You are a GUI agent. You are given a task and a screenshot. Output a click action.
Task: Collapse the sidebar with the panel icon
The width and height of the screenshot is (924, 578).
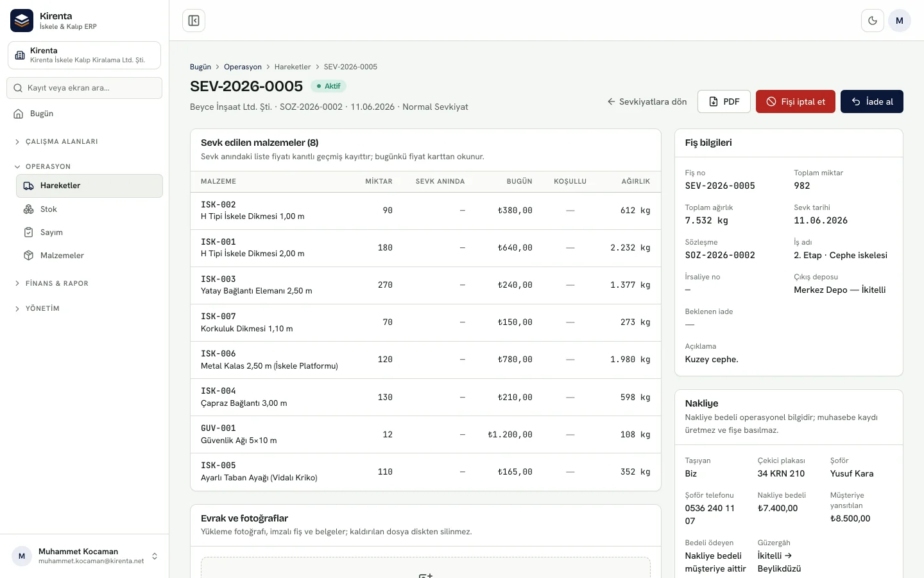194,21
